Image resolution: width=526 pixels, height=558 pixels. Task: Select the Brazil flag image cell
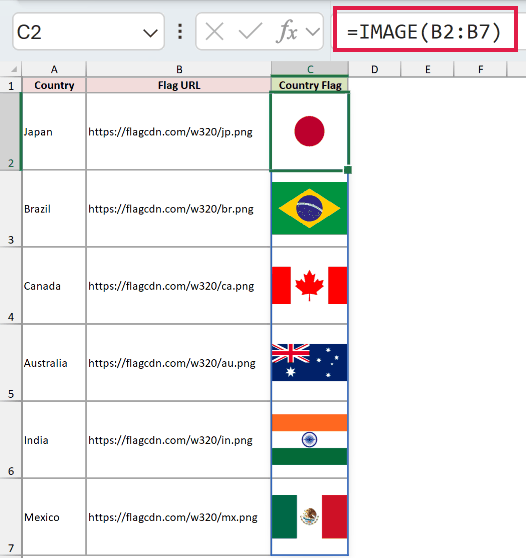310,209
